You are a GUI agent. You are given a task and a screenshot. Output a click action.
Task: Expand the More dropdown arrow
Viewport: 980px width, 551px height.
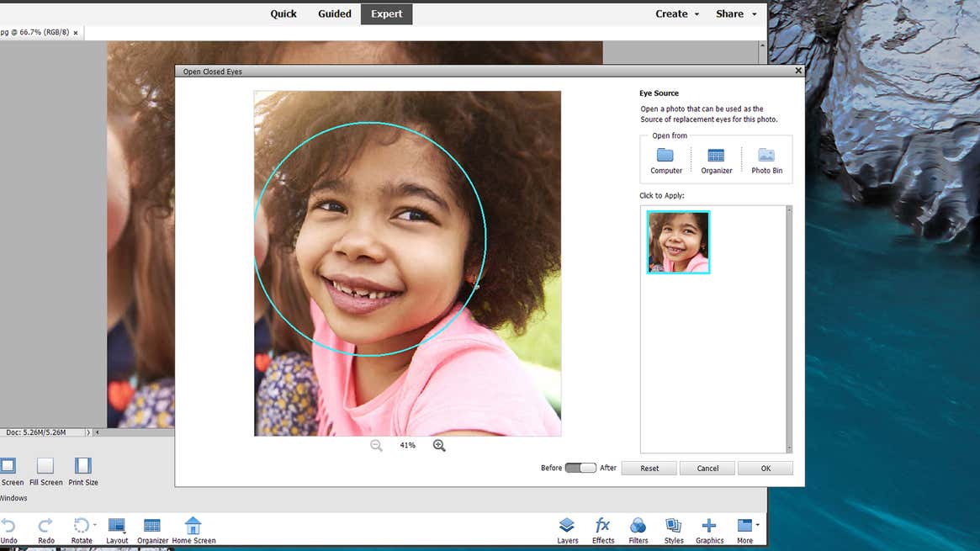(757, 525)
